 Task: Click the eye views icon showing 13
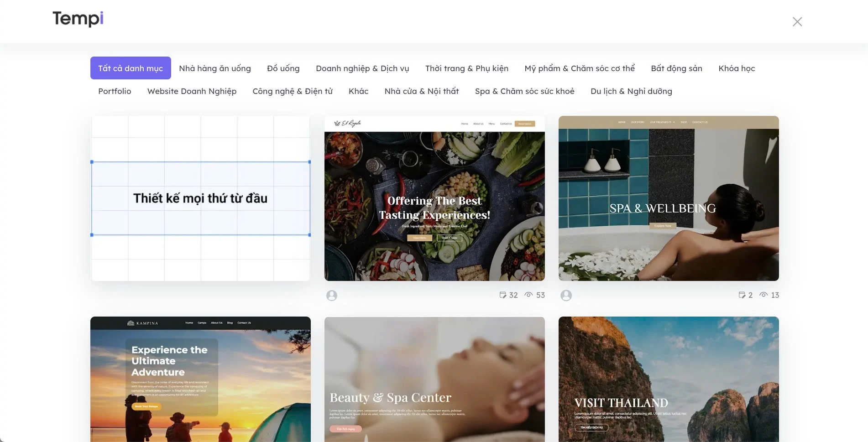point(763,295)
